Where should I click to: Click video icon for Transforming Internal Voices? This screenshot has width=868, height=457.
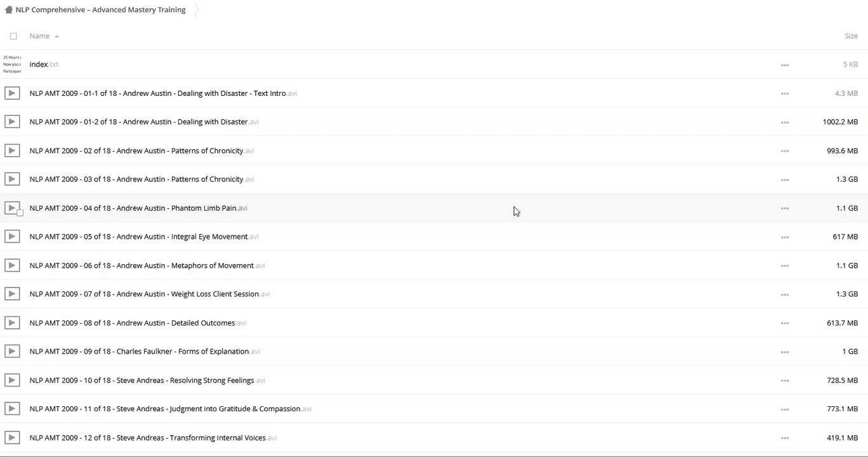pos(11,438)
